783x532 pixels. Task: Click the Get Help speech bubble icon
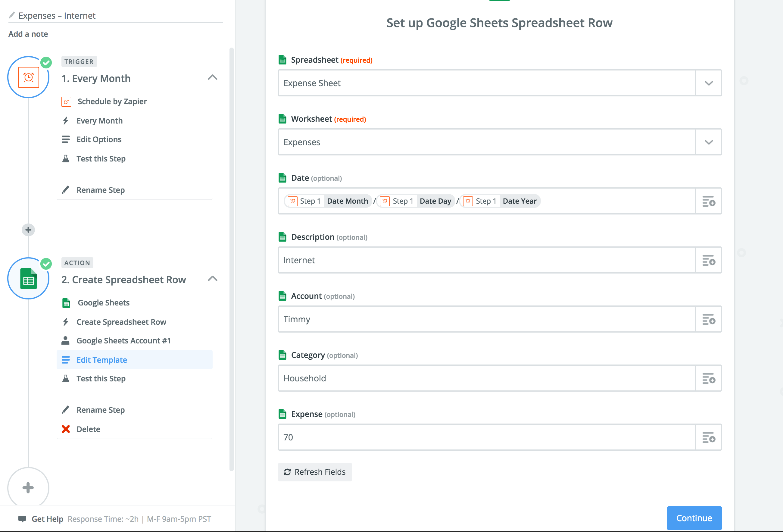[x=22, y=518]
